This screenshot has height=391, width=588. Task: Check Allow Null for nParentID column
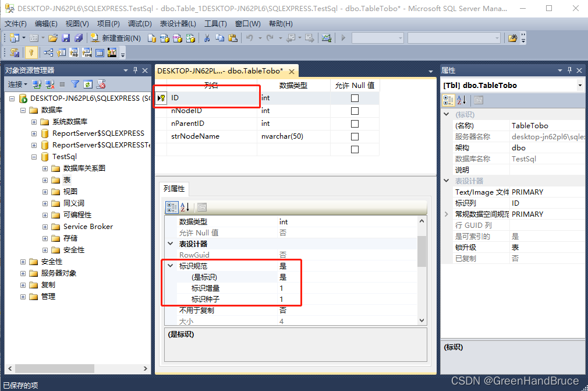355,123
